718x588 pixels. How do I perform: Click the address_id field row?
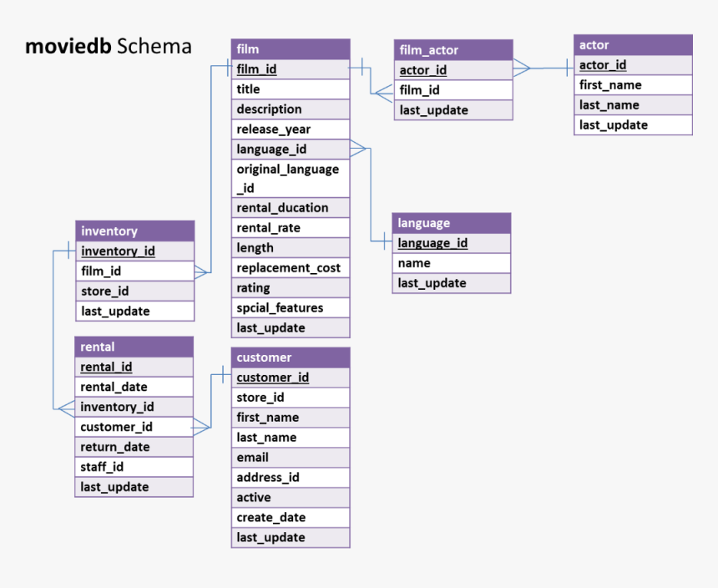(291, 477)
